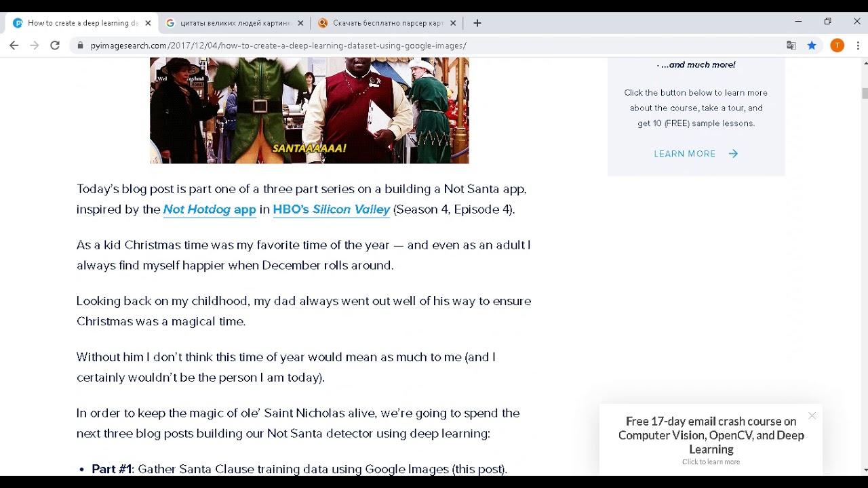Click the padlock site info icon
868x488 pixels.
[80, 45]
